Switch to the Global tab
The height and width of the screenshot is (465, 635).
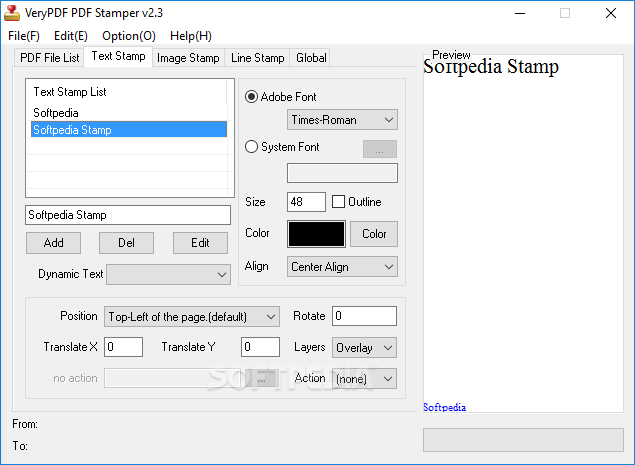[x=311, y=58]
